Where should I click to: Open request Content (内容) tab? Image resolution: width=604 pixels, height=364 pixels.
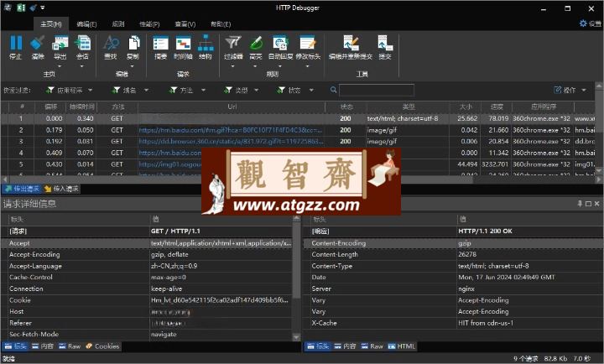coord(43,346)
